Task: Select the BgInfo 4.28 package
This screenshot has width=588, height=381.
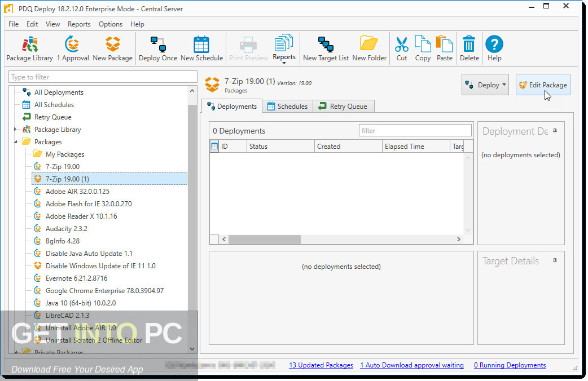Action: pyautogui.click(x=63, y=241)
